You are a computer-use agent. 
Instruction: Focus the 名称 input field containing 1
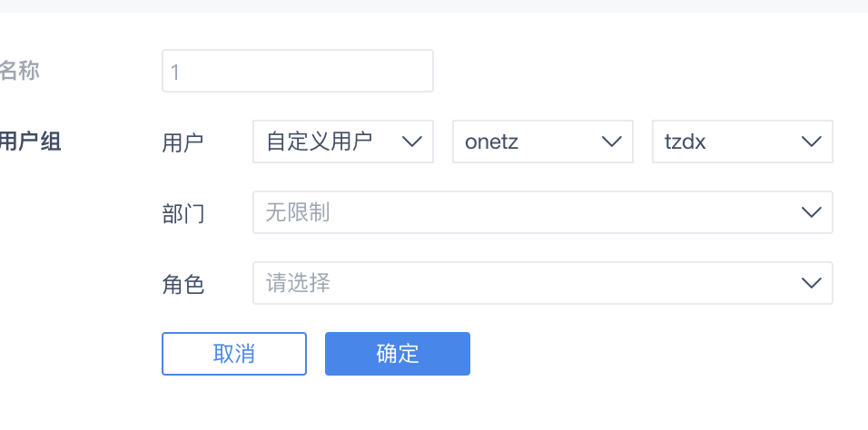298,71
